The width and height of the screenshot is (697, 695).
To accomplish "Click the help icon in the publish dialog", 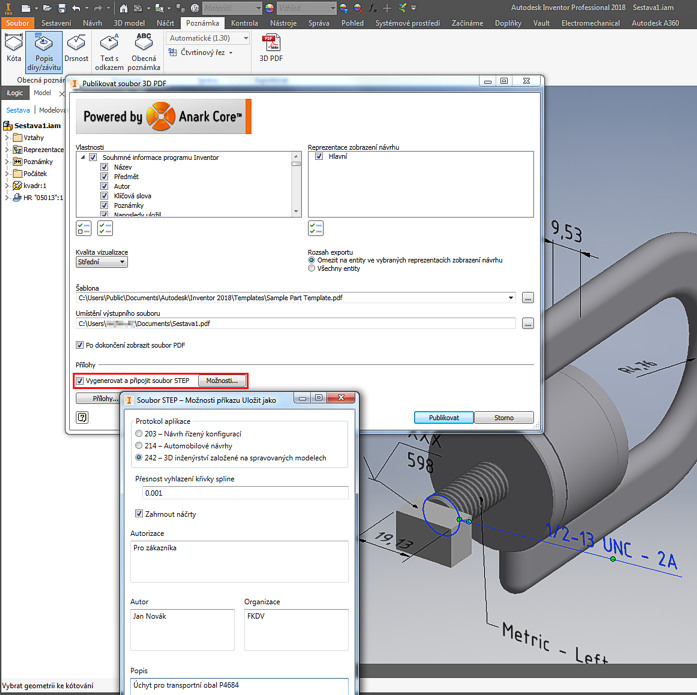I will 82,418.
